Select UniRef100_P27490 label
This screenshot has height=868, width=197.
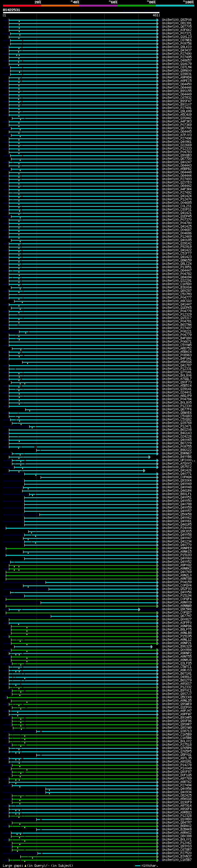(177, 54)
